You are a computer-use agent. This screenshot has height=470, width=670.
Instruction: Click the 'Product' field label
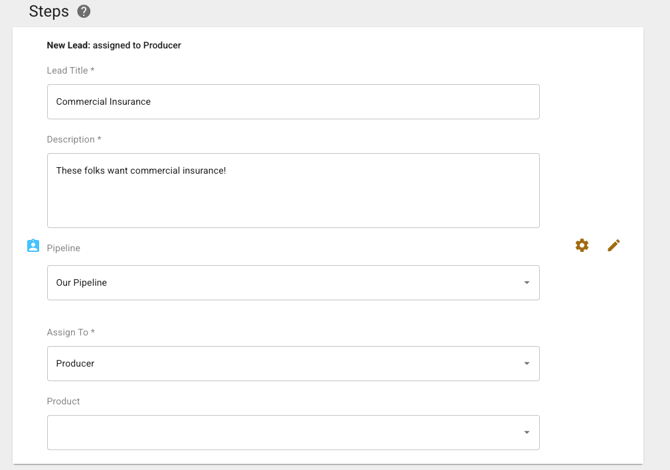(63, 401)
